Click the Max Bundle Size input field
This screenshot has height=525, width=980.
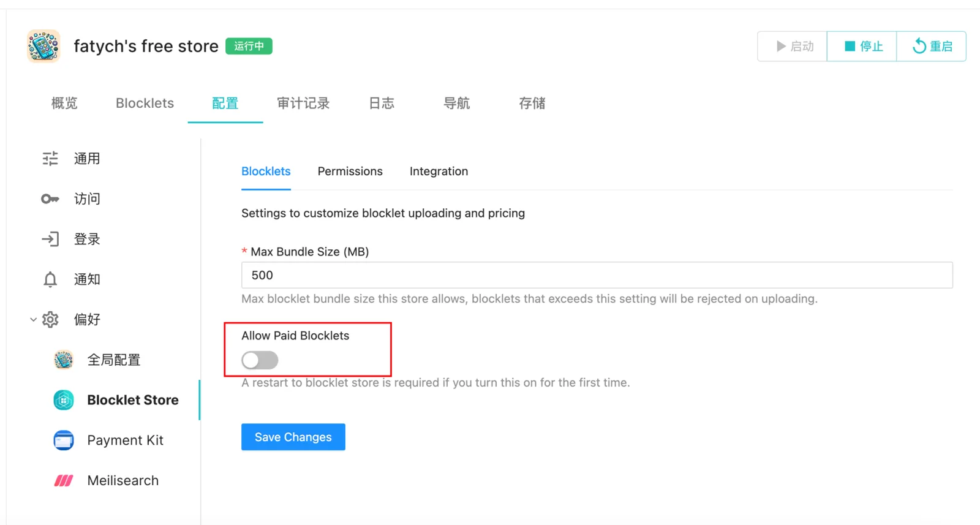tap(597, 275)
